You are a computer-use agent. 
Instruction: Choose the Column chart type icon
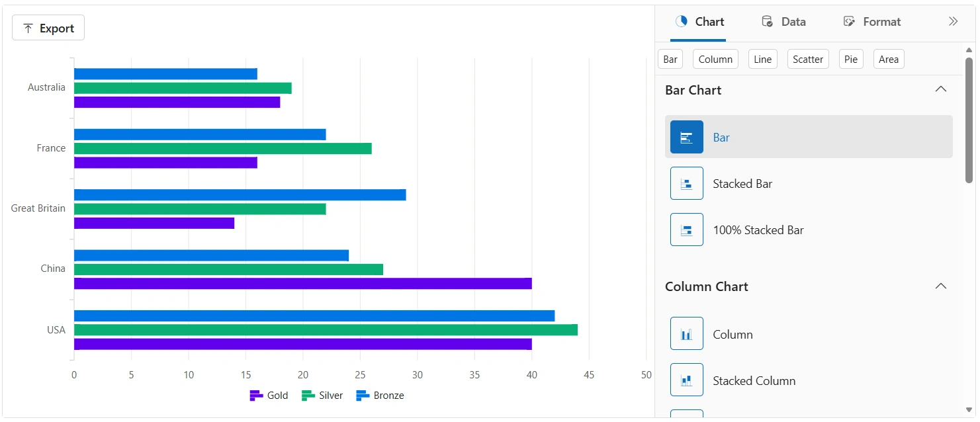click(x=686, y=333)
